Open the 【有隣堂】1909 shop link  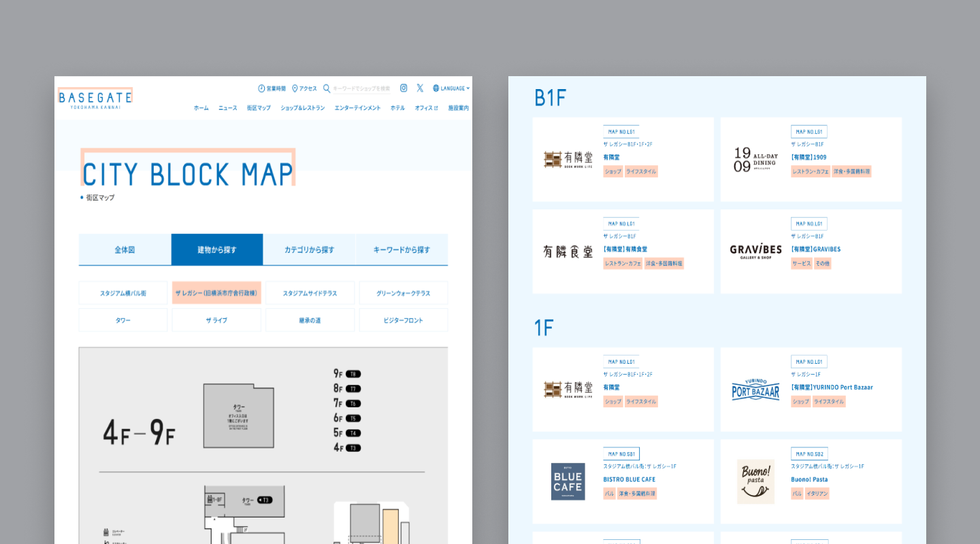[808, 157]
